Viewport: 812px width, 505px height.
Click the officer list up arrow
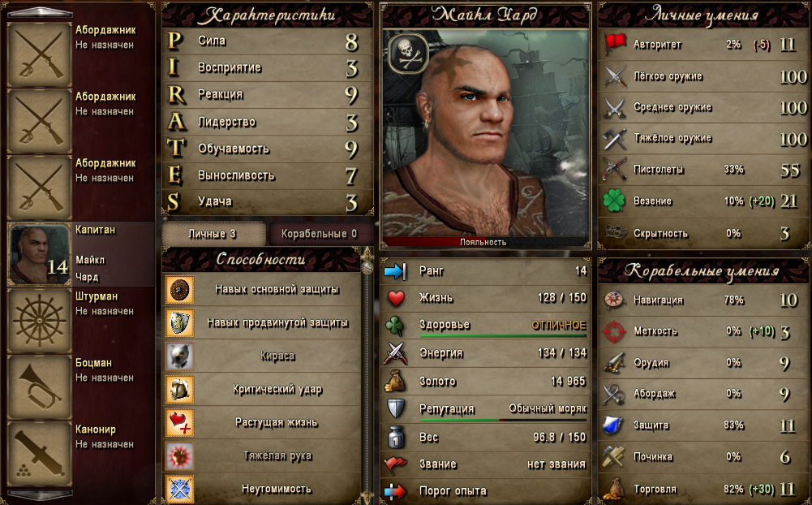[41, 12]
